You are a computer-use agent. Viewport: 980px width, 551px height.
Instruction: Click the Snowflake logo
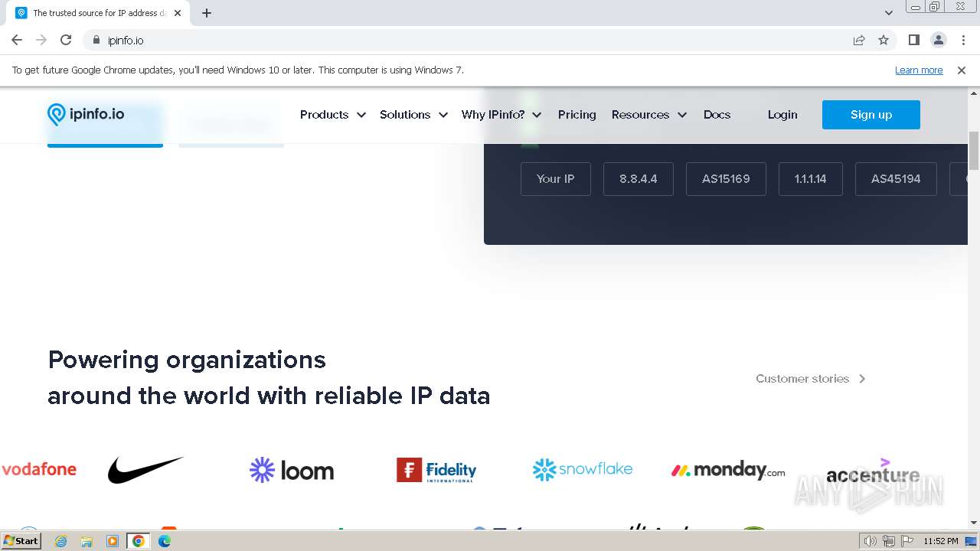coord(583,469)
